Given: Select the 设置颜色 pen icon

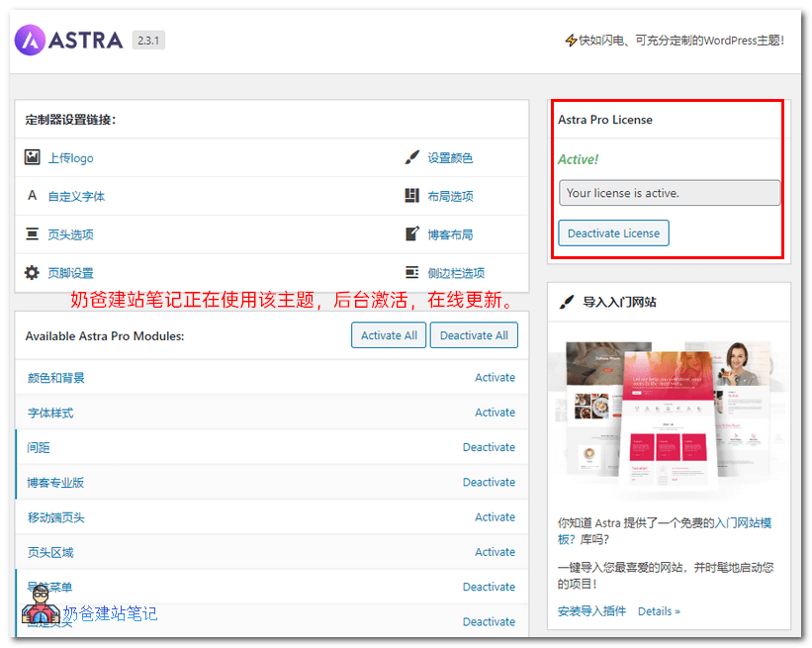Looking at the screenshot, I should pyautogui.click(x=412, y=156).
